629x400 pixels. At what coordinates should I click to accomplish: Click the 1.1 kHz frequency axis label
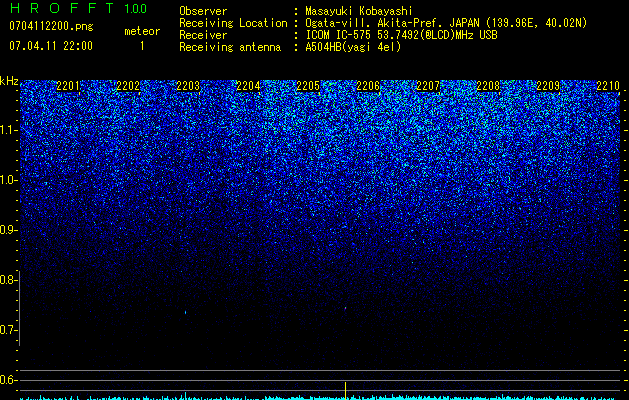8,130
